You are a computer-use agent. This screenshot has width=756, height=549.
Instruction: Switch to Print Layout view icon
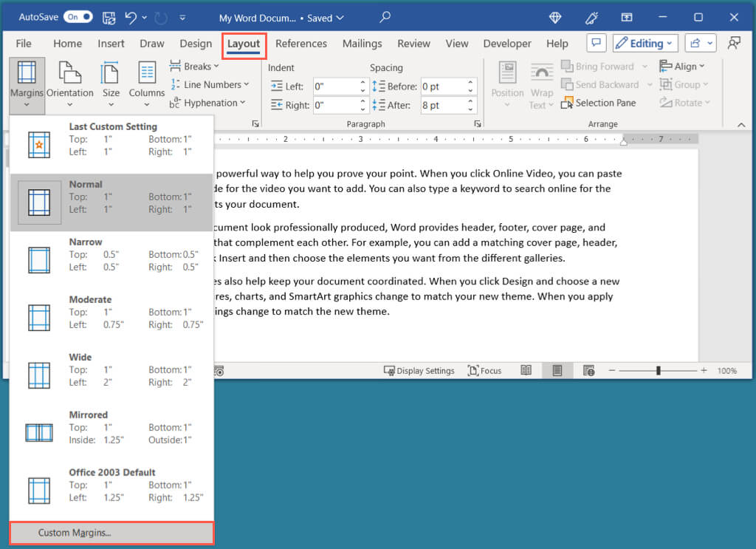(x=557, y=370)
